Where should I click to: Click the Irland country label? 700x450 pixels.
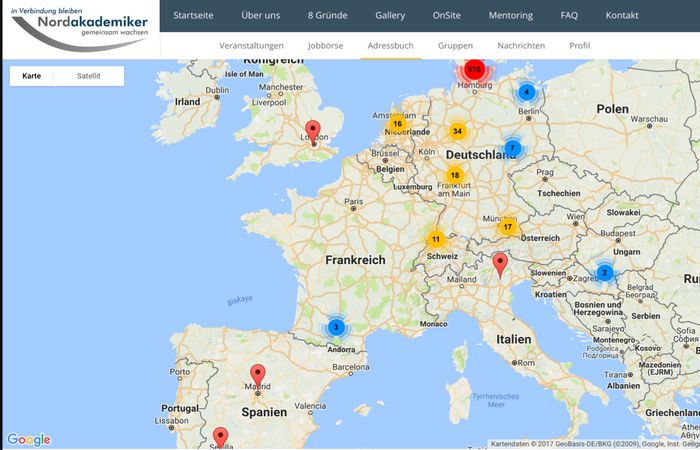(188, 102)
